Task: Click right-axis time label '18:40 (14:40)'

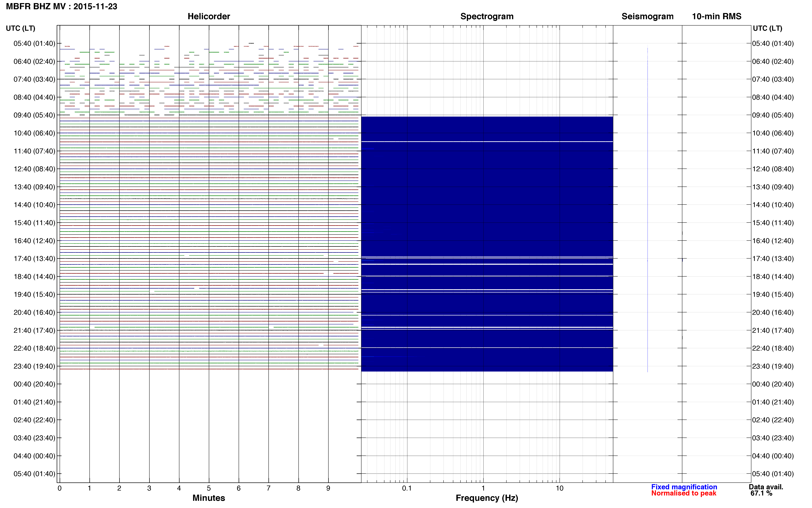Action: (x=773, y=277)
